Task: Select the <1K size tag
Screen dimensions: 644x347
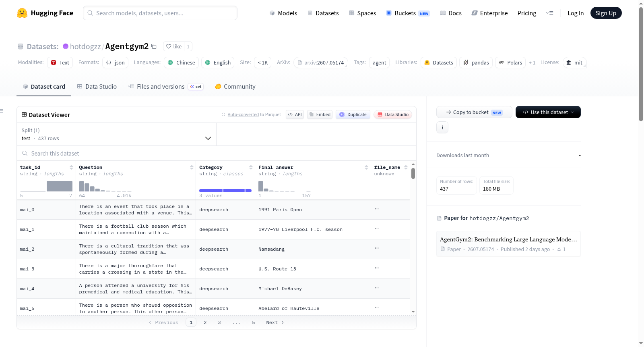Action: click(x=262, y=62)
